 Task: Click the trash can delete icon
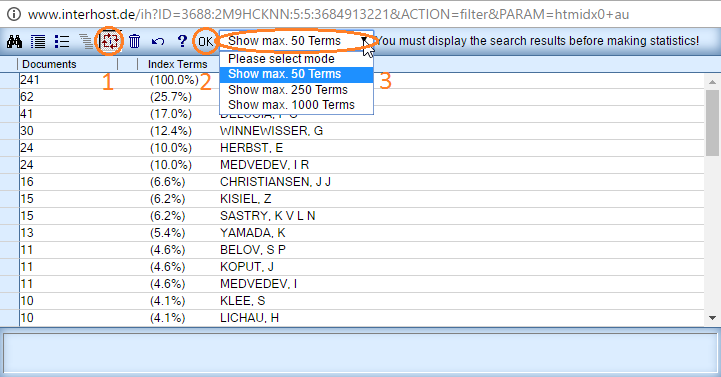(134, 41)
